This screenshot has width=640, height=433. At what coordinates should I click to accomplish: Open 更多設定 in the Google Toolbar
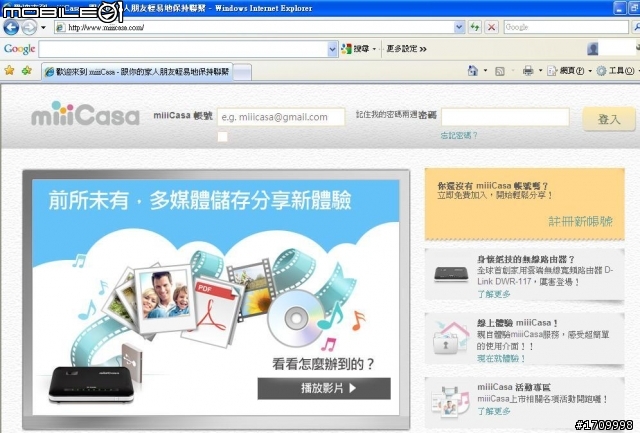pos(406,49)
